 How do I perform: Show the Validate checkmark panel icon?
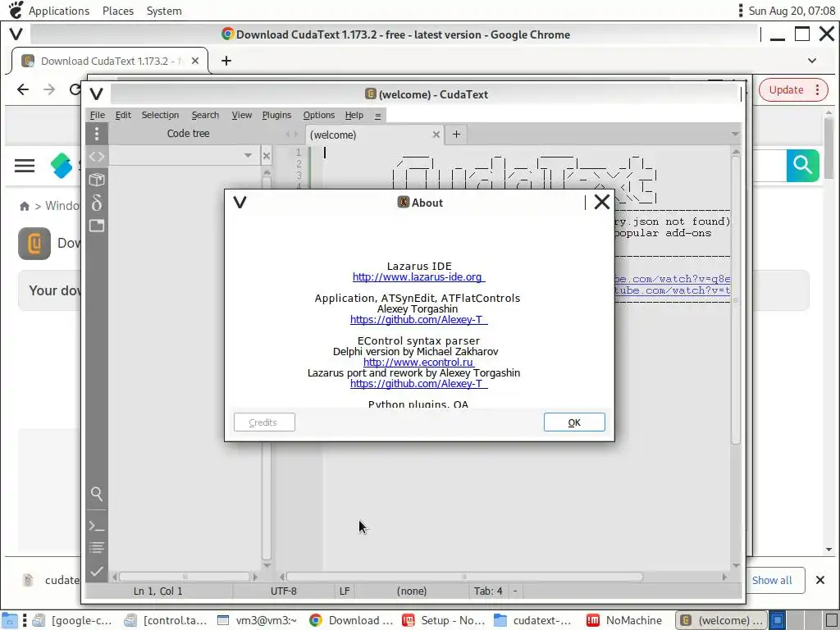(97, 572)
